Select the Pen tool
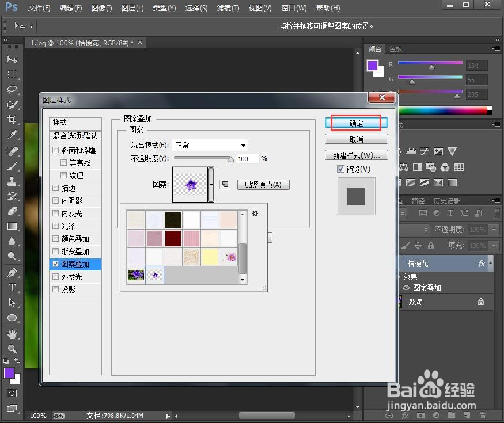Screen dimensions: 504x423 (x=12, y=273)
